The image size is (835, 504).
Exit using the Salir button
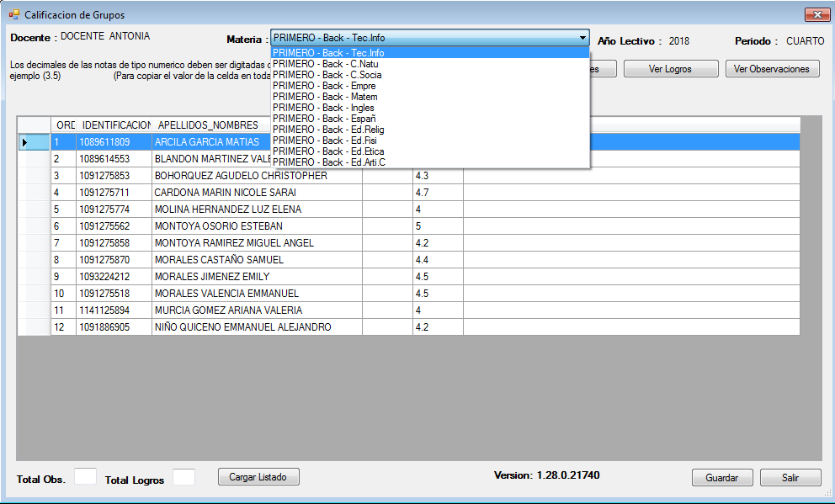pos(790,477)
